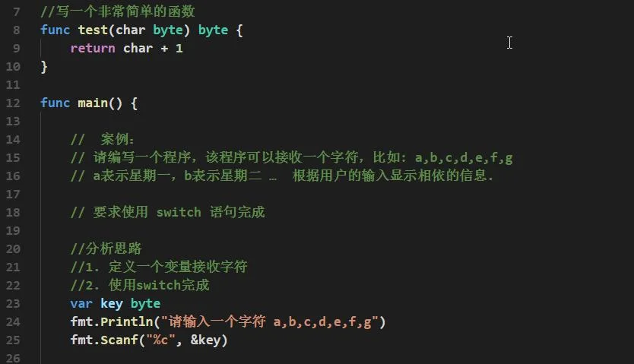Click Println on line 24
Viewport: 634px width, 364px height.
click(x=126, y=322)
